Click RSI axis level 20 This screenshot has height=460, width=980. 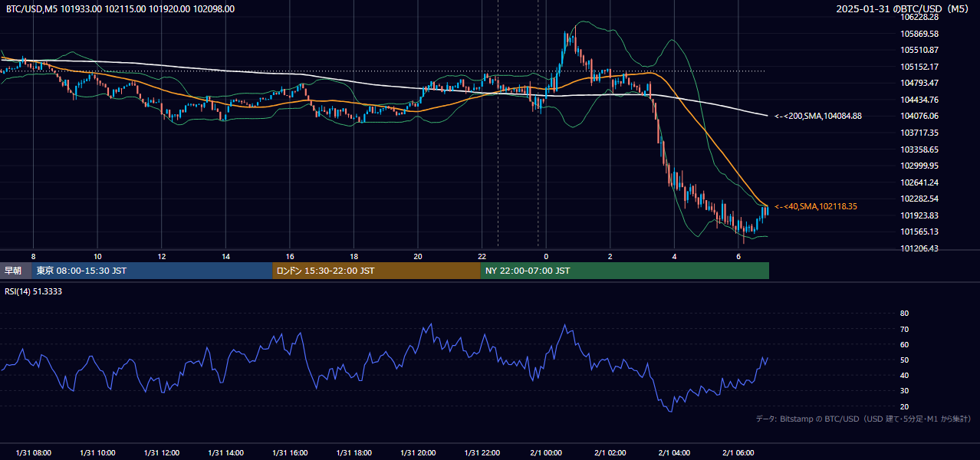click(x=904, y=406)
